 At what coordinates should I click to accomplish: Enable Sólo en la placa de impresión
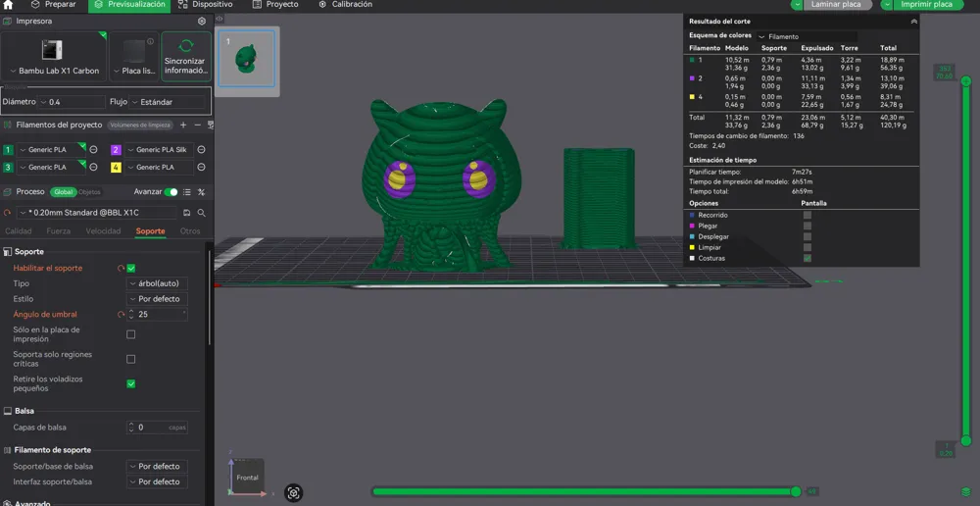pyautogui.click(x=131, y=334)
